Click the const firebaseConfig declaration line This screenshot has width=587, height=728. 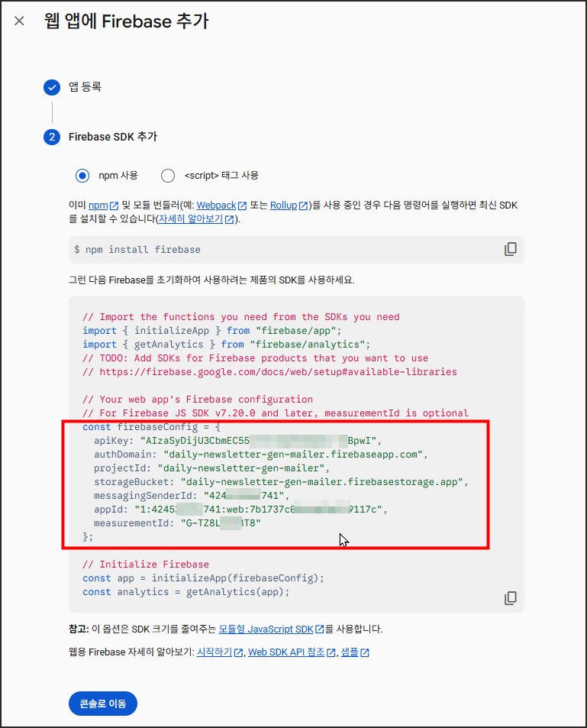(152, 427)
